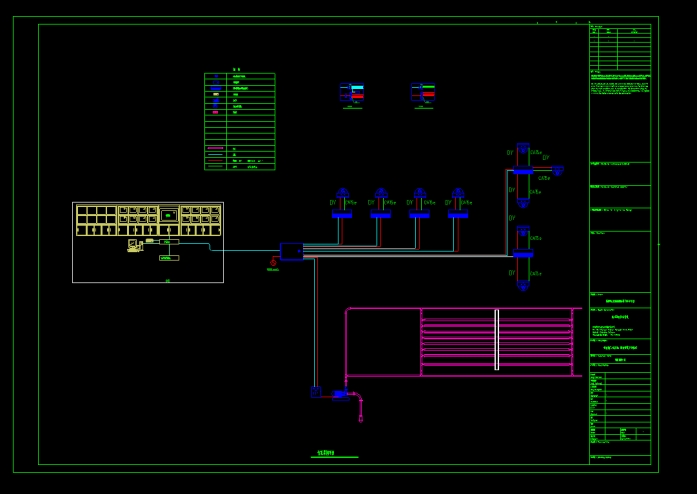Click the gray line sample in legend bottom row
Screen dimensions: 697x494
215,166
